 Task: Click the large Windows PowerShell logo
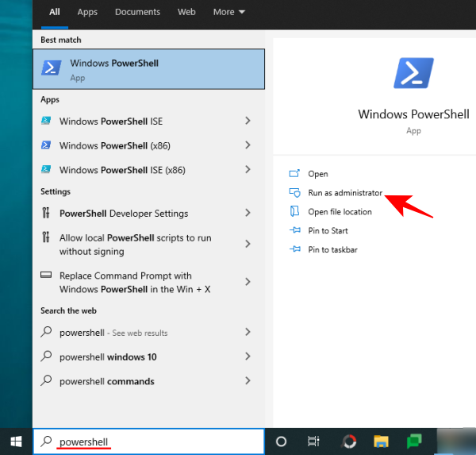pyautogui.click(x=413, y=73)
